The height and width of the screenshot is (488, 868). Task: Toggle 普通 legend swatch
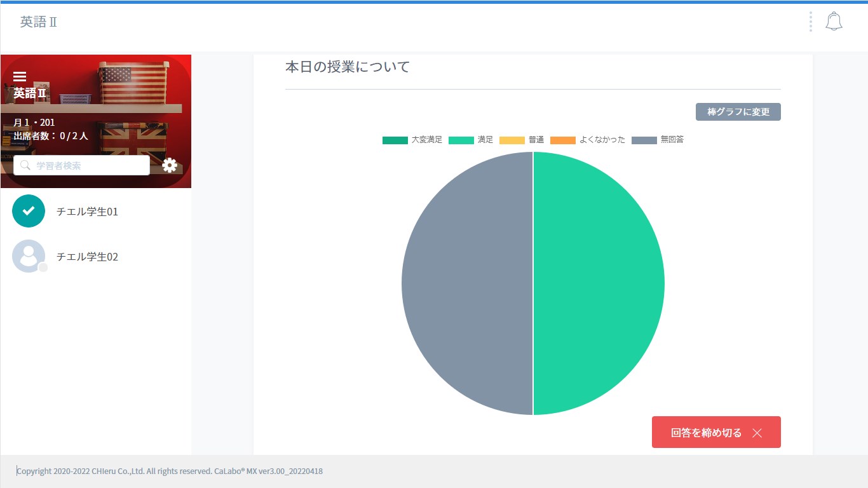point(512,140)
